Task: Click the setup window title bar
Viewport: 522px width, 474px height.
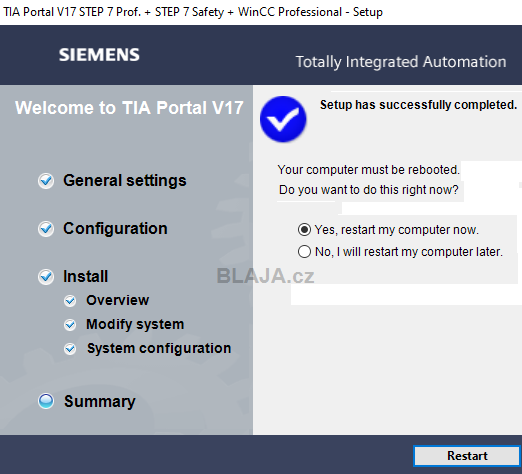Action: pyautogui.click(x=261, y=12)
